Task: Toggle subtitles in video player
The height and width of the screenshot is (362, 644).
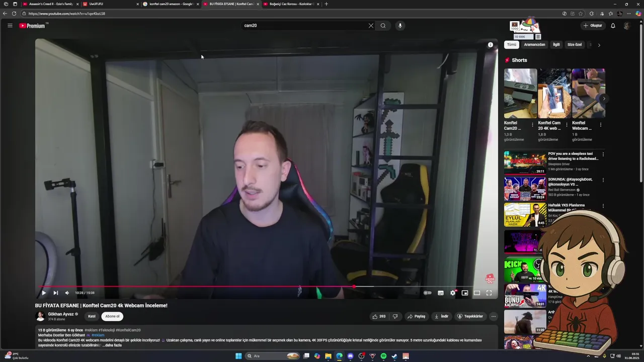Action: (441, 293)
